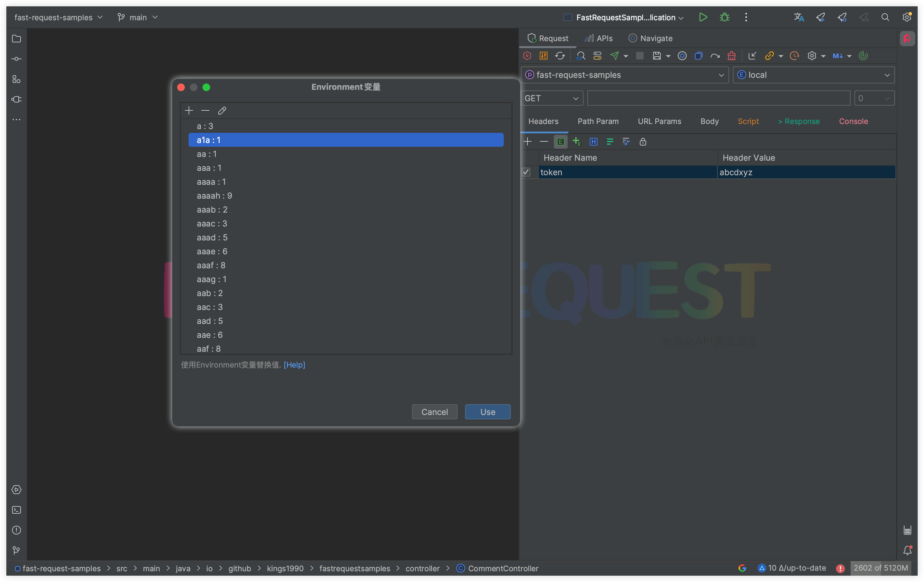Expand the local environment dropdown
The height and width of the screenshot is (582, 924).
tap(813, 75)
